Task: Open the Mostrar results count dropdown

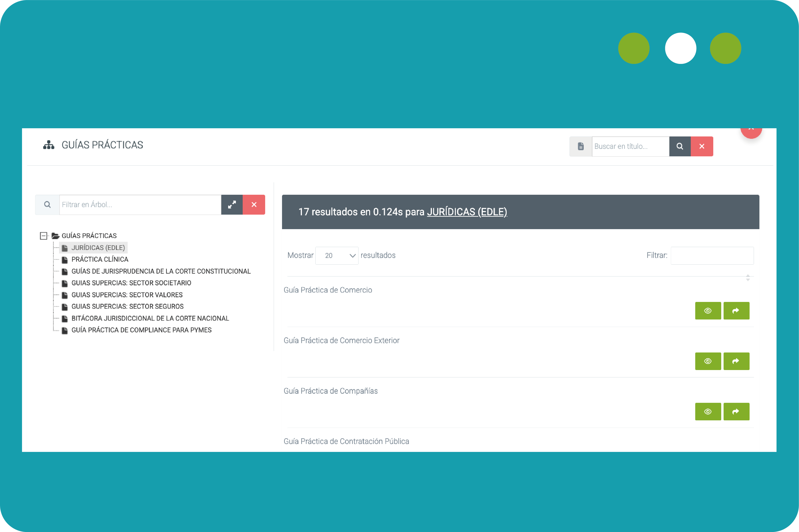Action: (337, 256)
